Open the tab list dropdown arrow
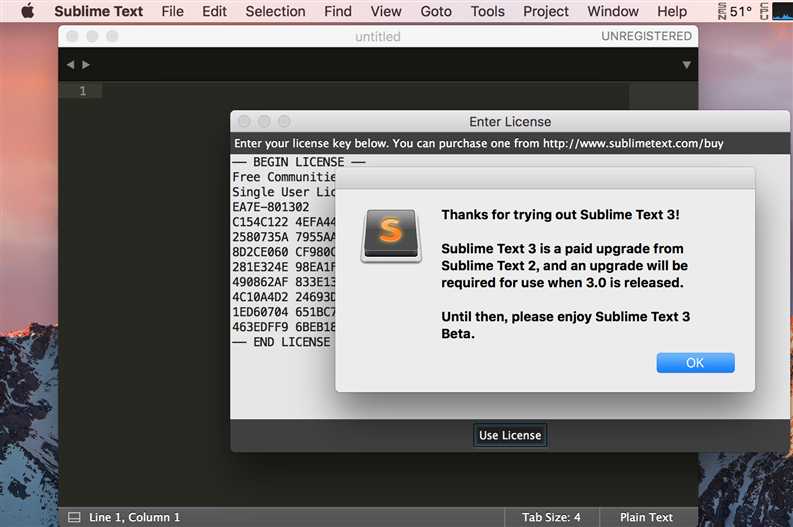793x527 pixels. (686, 65)
